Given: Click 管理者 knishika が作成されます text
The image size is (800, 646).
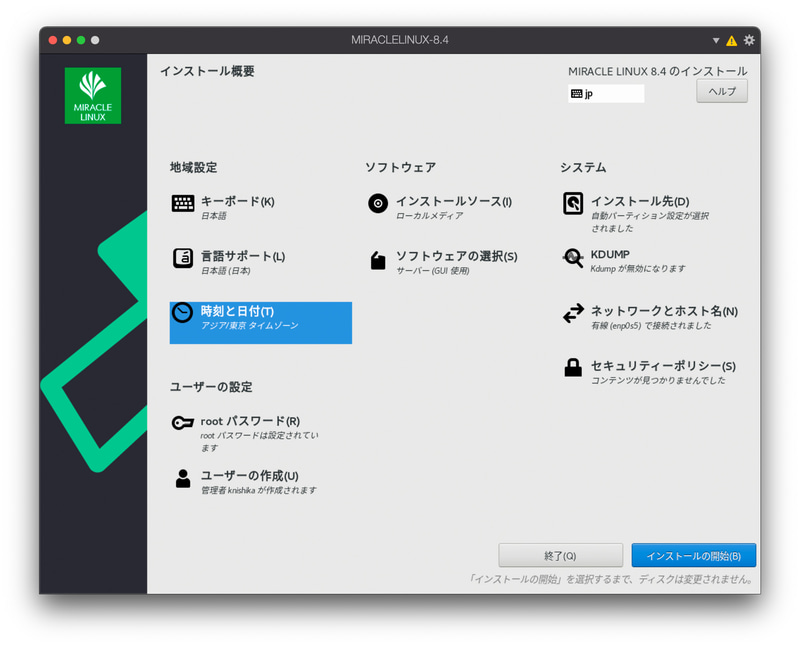Looking at the screenshot, I should (258, 490).
